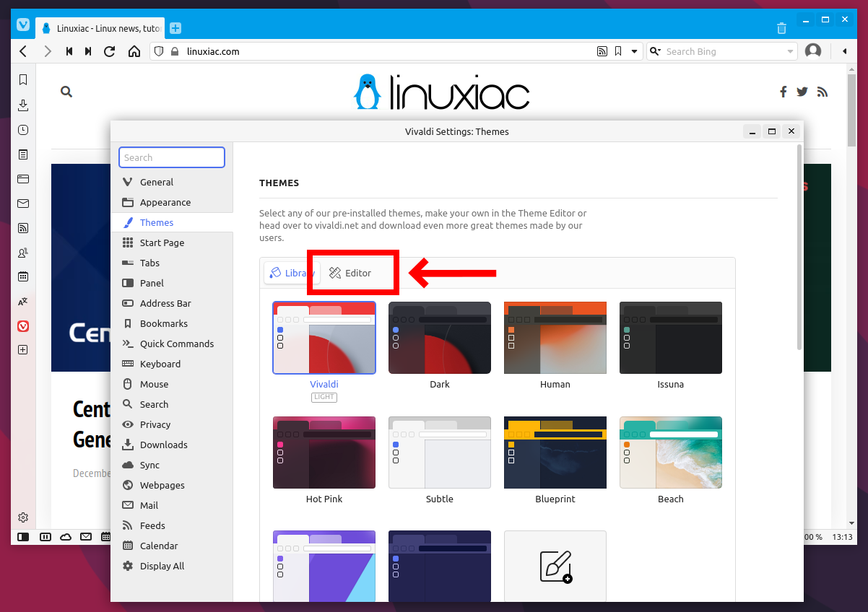Go back with the Back arrow
This screenshot has height=612, width=868.
coord(23,51)
